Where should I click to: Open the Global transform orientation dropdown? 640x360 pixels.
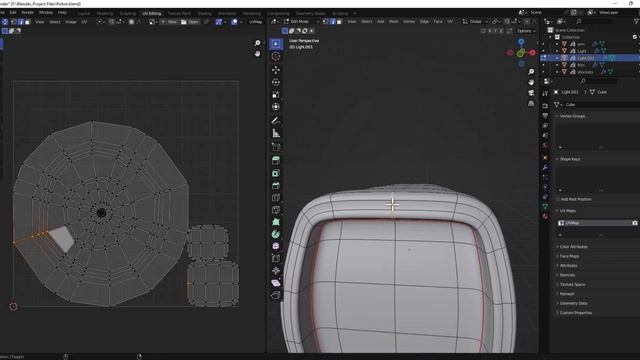click(x=475, y=22)
